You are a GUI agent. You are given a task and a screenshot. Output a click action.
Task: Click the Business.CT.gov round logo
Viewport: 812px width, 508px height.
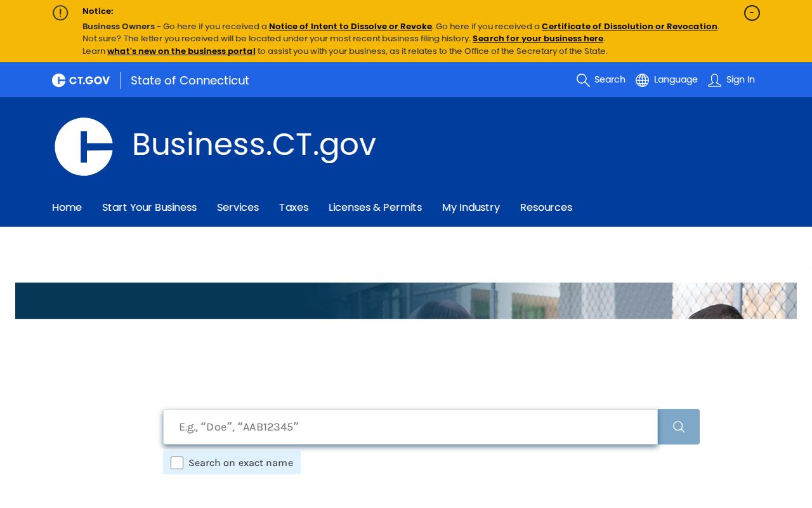84,146
